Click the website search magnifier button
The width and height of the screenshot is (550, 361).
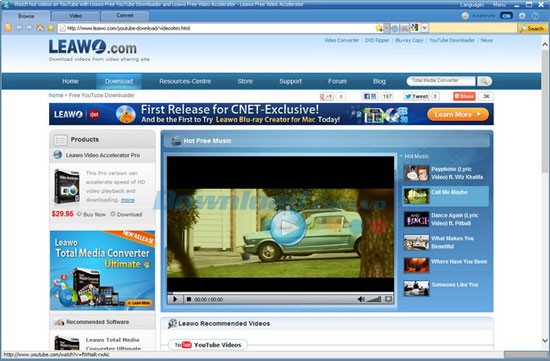click(x=484, y=81)
